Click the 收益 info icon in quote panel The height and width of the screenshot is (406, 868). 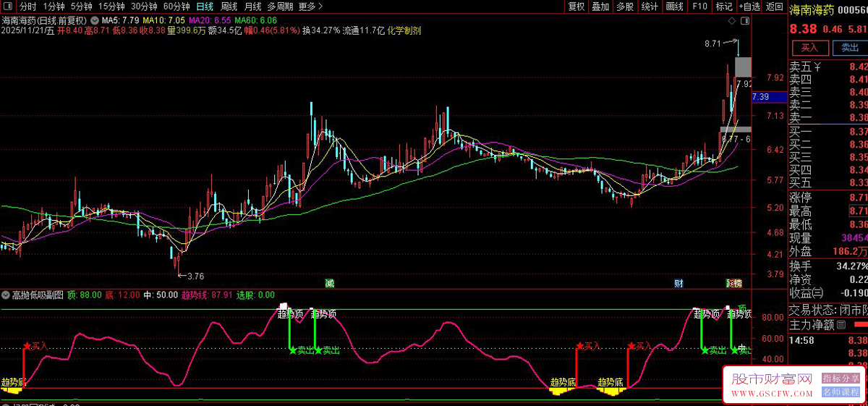point(817,293)
